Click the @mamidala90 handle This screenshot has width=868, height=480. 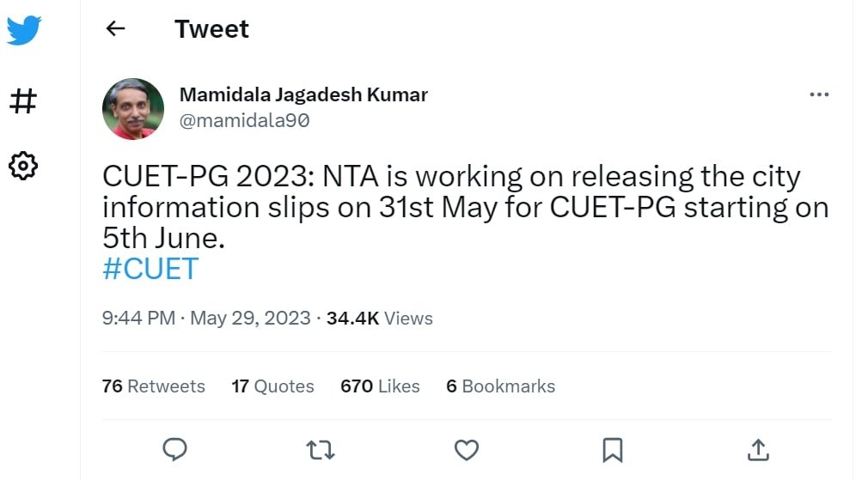click(x=244, y=121)
